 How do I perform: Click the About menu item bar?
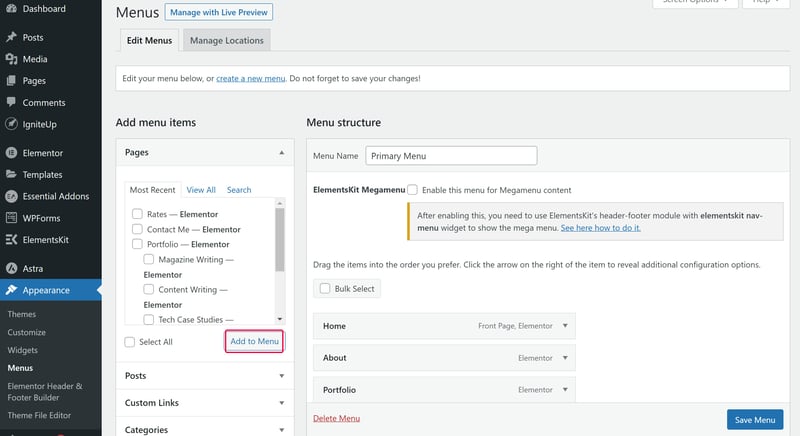(x=444, y=357)
